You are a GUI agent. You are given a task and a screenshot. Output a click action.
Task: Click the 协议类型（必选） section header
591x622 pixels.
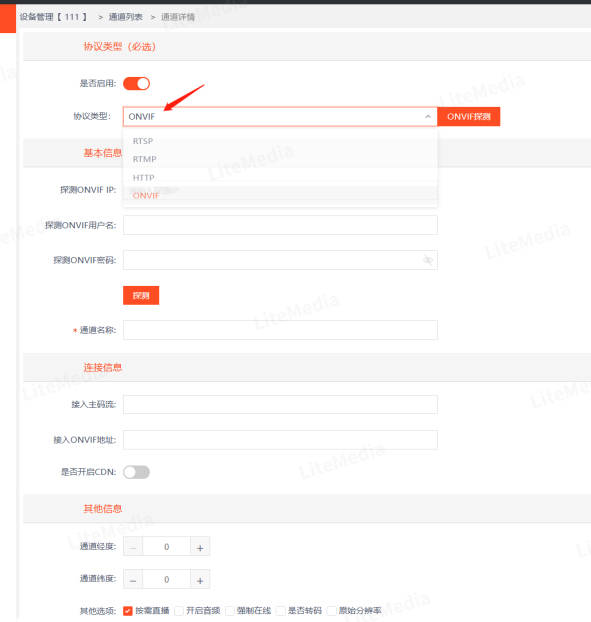coord(119,47)
